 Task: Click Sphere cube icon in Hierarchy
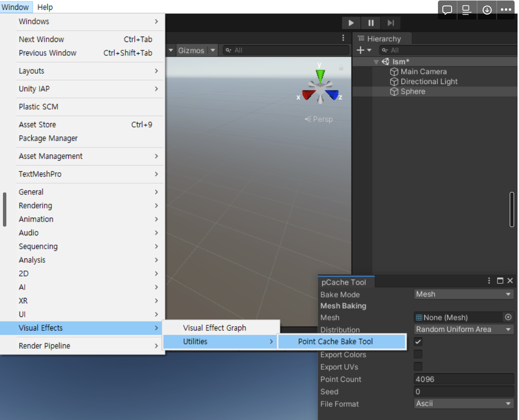point(394,92)
